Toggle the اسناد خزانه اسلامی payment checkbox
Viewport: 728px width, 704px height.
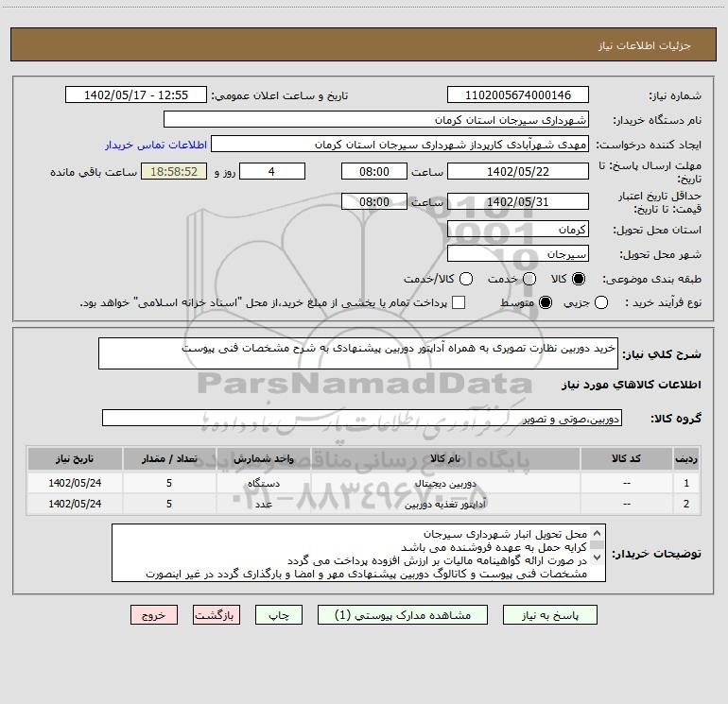(459, 302)
